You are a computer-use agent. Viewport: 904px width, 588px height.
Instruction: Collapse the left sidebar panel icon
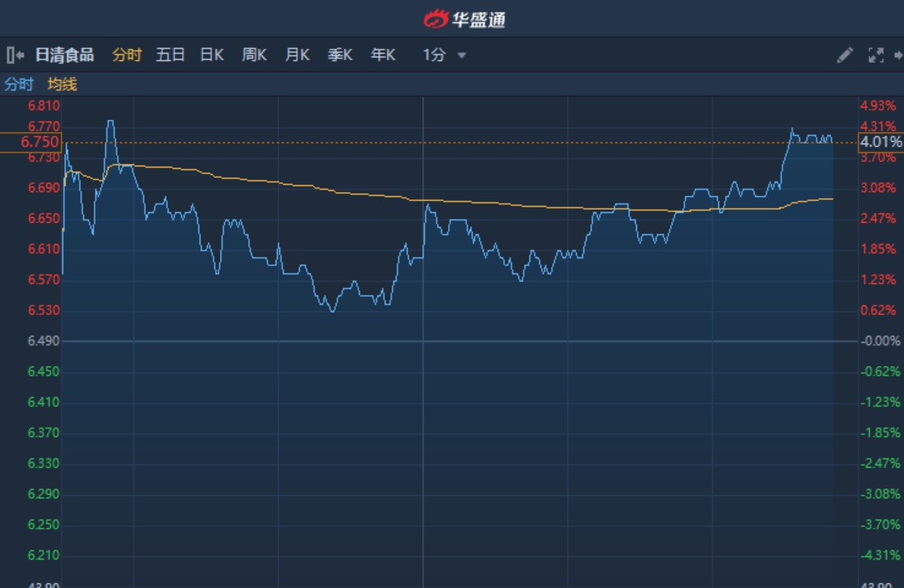(15, 56)
